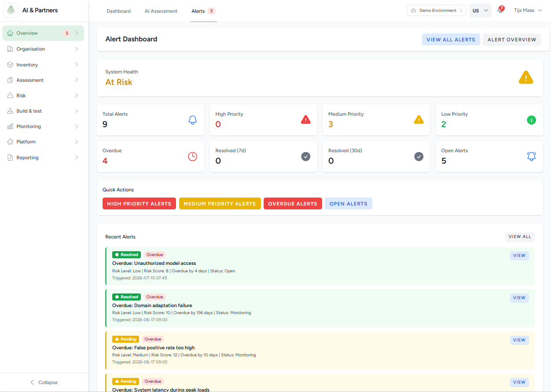
Task: Click the Total Alerts value 9
Action: coord(105,125)
